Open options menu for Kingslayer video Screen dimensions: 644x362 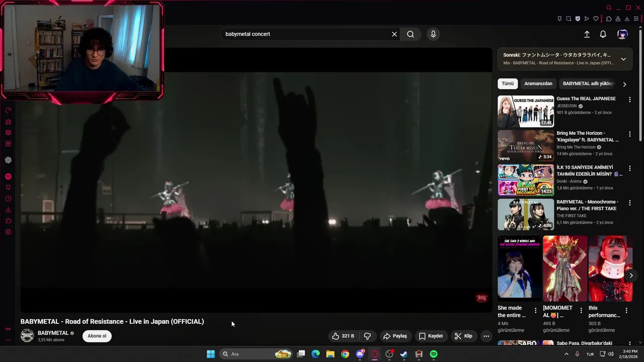click(629, 134)
